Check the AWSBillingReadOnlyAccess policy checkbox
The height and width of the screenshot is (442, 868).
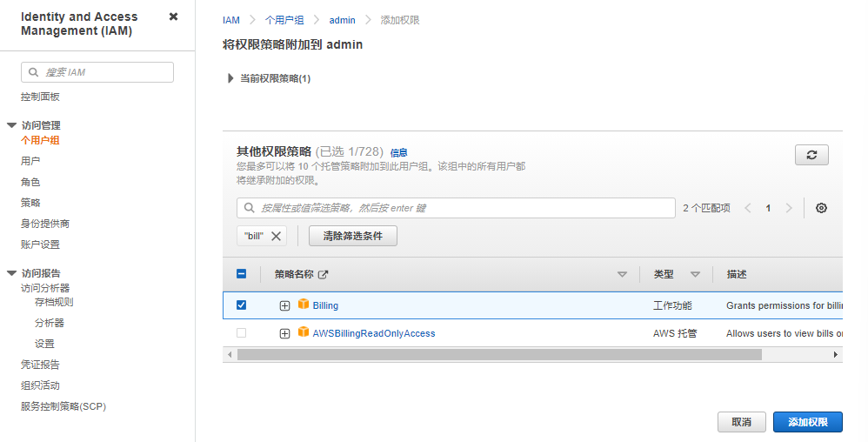pyautogui.click(x=241, y=333)
